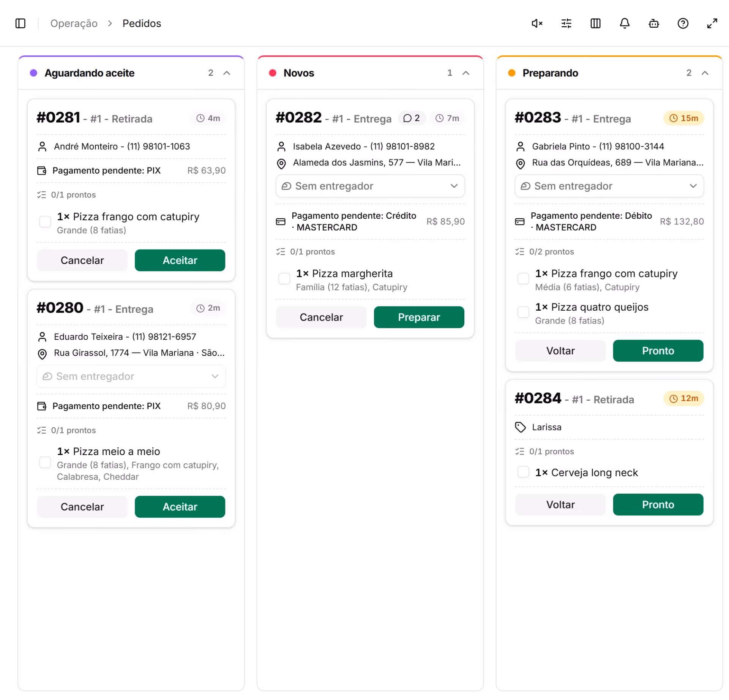Click the 12m timer badge on order #0284
729x700 pixels.
[683, 398]
